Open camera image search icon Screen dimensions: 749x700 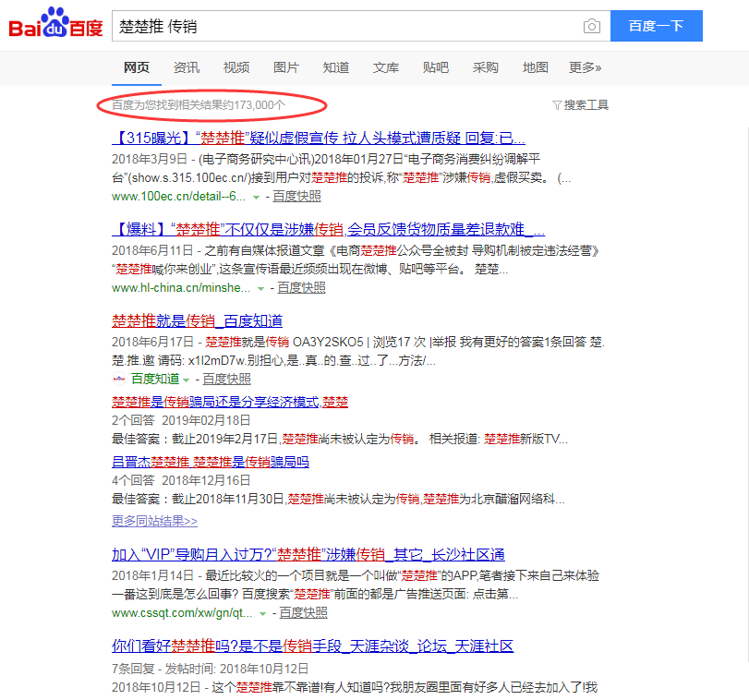pyautogui.click(x=592, y=26)
